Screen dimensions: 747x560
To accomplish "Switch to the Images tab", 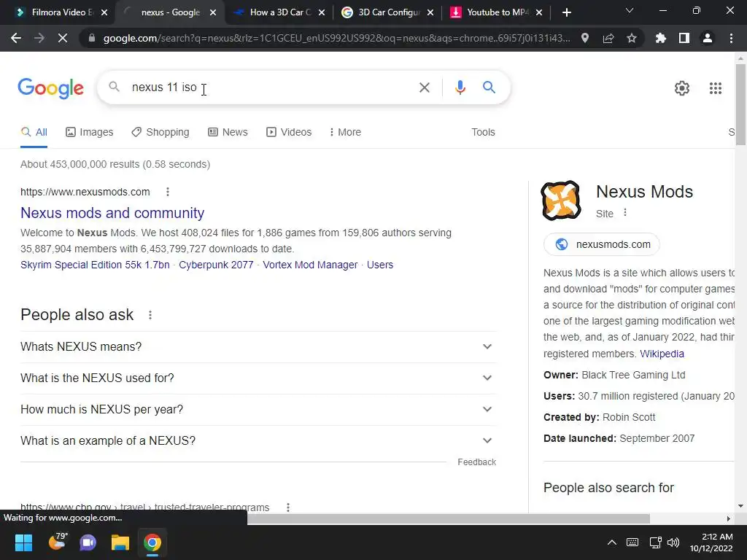I will click(90, 132).
